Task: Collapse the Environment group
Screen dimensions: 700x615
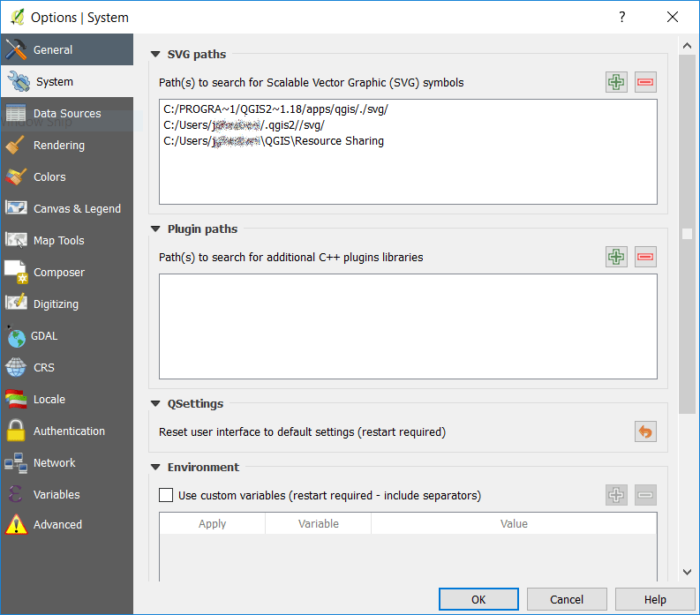Action: [x=155, y=468]
